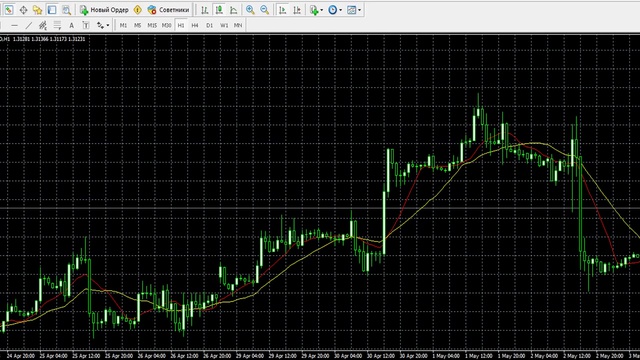Switch to H4 timeframe

click(x=195, y=25)
